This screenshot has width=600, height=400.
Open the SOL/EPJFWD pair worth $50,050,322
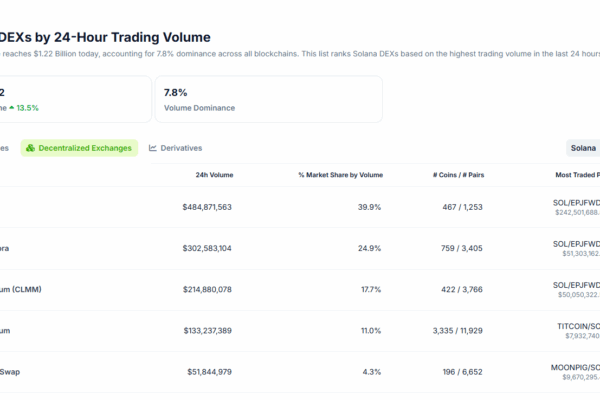point(576,285)
